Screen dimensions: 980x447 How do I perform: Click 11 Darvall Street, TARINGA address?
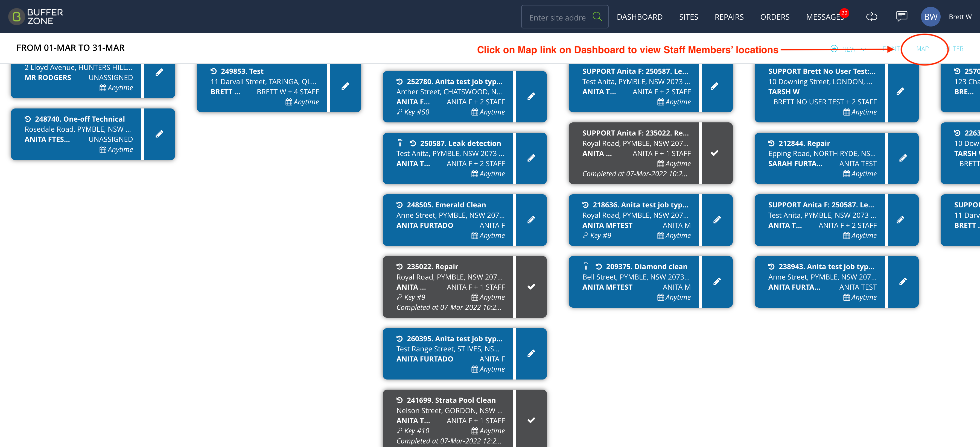pos(263,81)
